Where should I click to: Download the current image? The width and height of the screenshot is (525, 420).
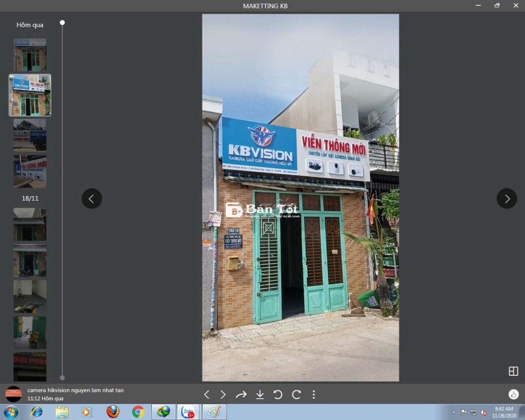(x=260, y=395)
